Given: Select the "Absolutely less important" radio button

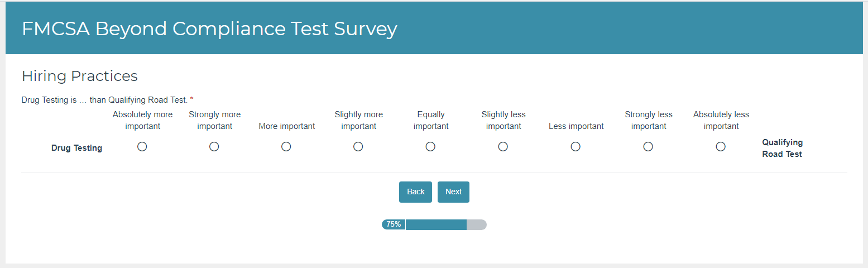Looking at the screenshot, I should pos(721,146).
